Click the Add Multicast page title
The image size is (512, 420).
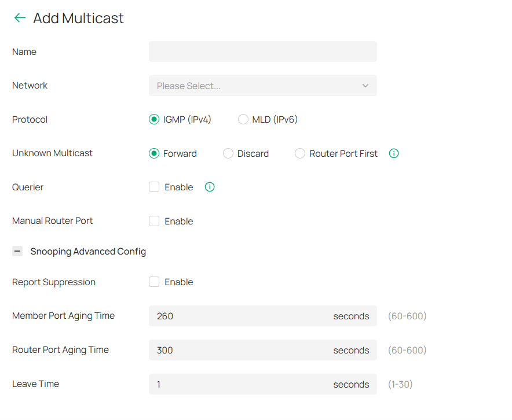click(78, 18)
